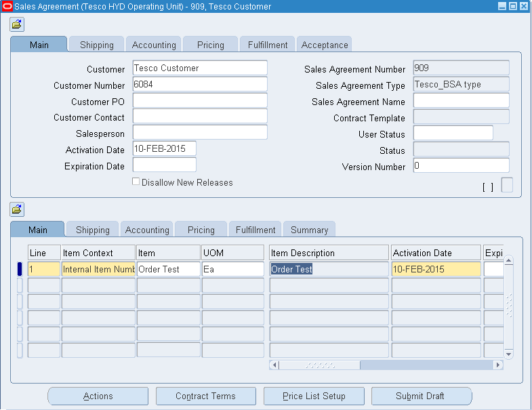The width and height of the screenshot is (532, 410).
Task: Click the lines vertical scrollbar down arrow
Action: (508, 354)
